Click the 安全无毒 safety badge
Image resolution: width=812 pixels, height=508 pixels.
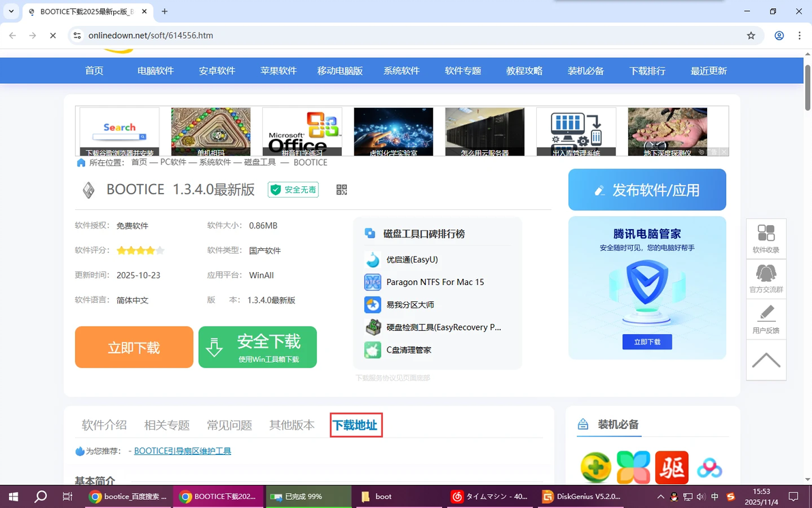click(x=293, y=190)
